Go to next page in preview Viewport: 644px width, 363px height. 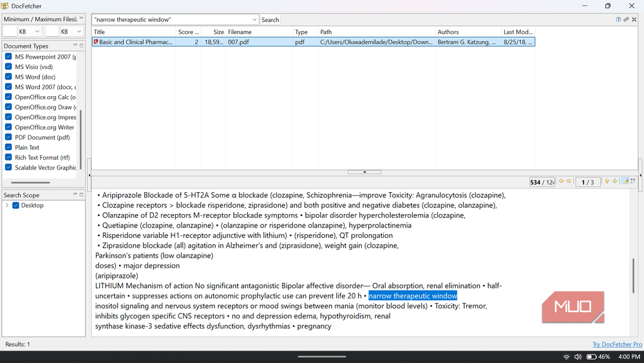click(x=569, y=181)
